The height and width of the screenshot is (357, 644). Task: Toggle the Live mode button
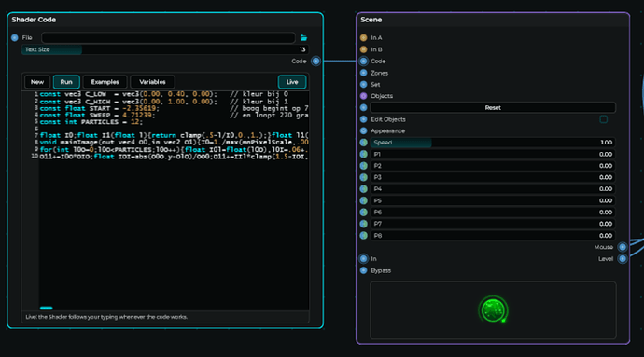click(292, 82)
